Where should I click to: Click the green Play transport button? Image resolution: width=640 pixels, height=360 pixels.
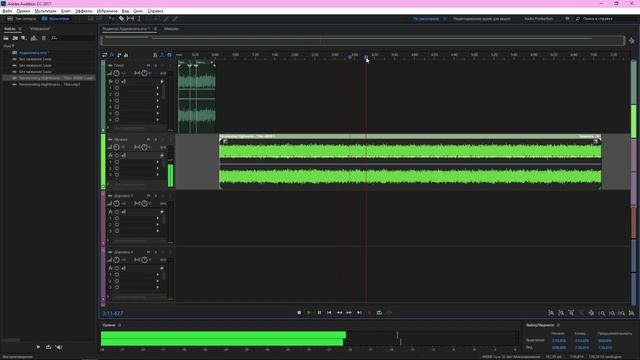pos(309,313)
